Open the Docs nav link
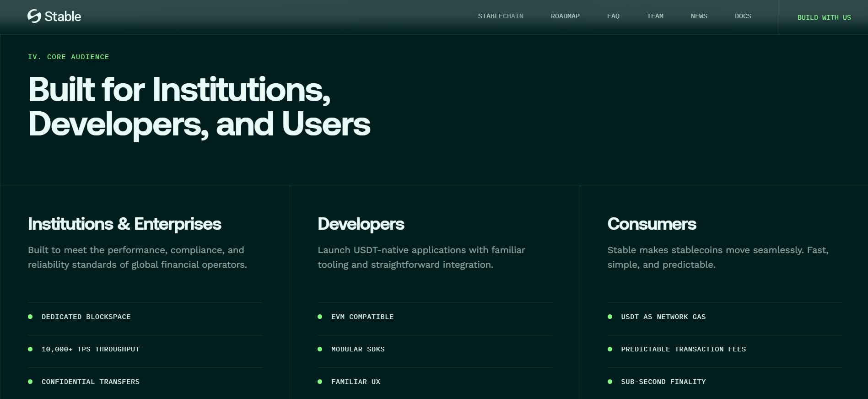The width and height of the screenshot is (868, 399). tap(743, 16)
